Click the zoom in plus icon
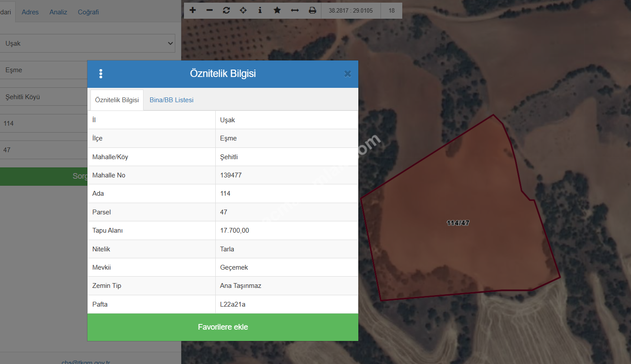631x364 pixels. tap(193, 10)
